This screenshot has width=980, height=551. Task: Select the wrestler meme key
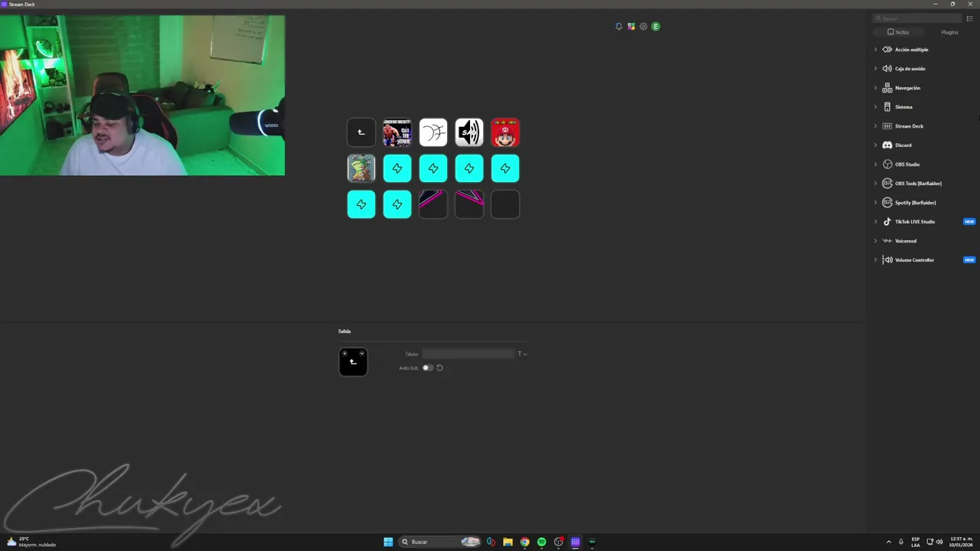pos(397,132)
